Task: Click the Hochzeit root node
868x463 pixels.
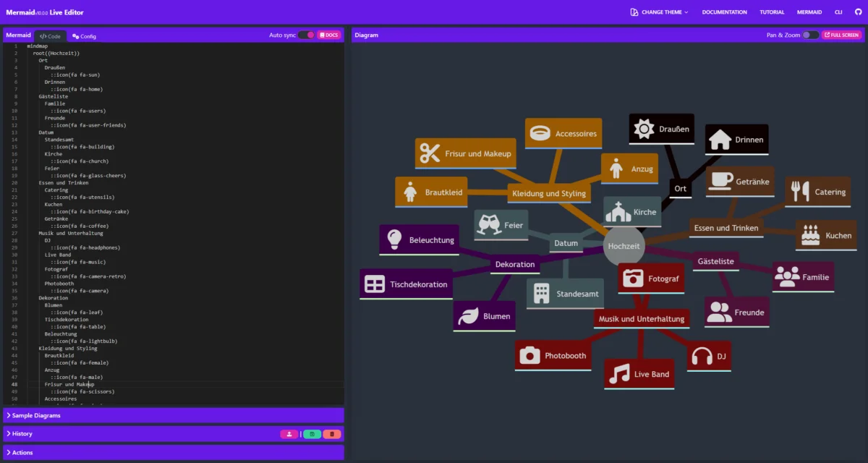Action: [624, 246]
